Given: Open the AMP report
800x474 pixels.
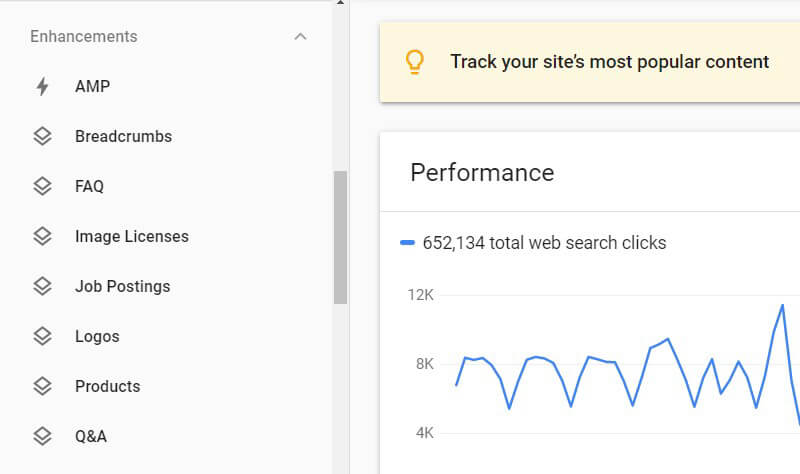Looking at the screenshot, I should pos(92,87).
